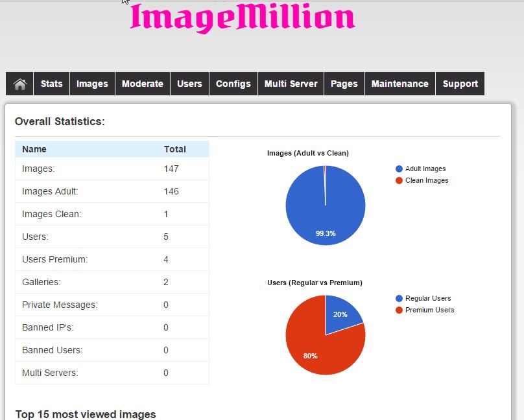Screen dimensions: 524x420
Task: Click the total value 2 for Galleries
Action: click(x=166, y=282)
